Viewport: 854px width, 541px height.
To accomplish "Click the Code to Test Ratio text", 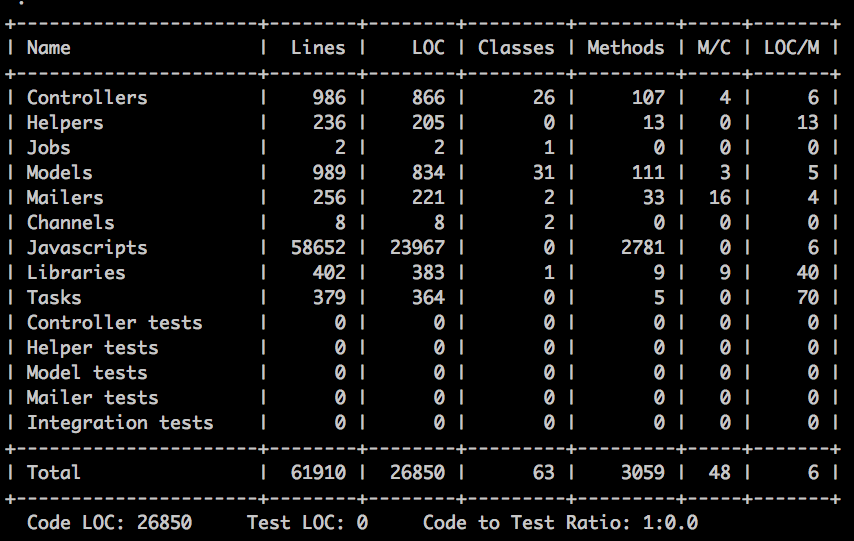I will [x=560, y=522].
